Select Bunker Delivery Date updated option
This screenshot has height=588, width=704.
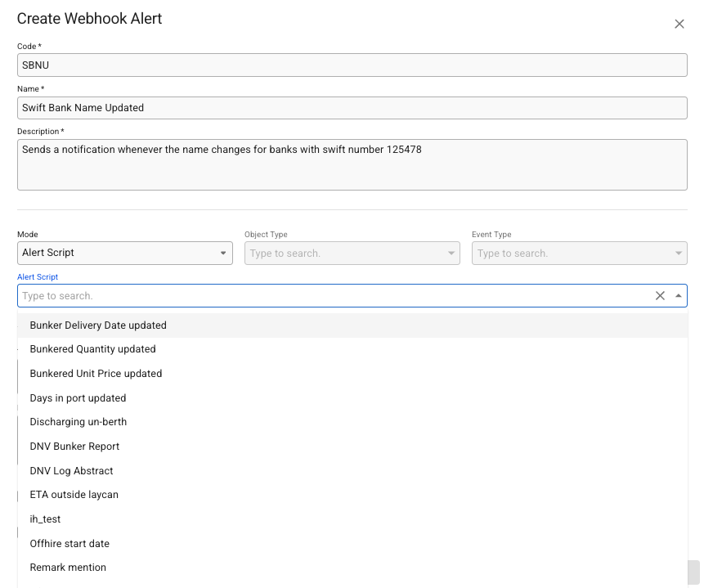98,325
